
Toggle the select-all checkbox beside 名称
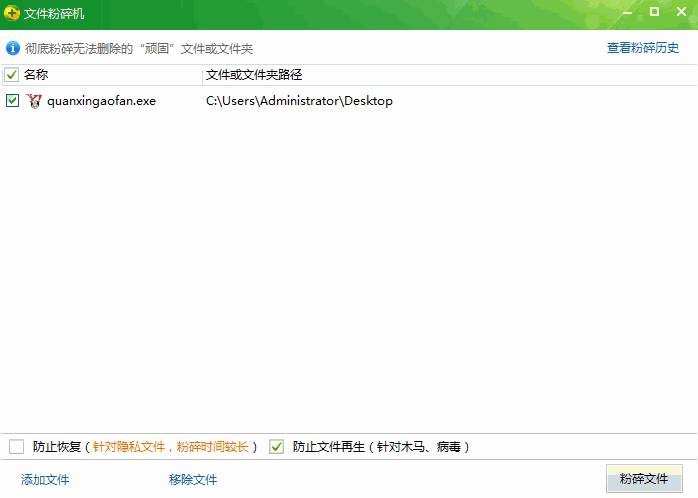point(12,75)
